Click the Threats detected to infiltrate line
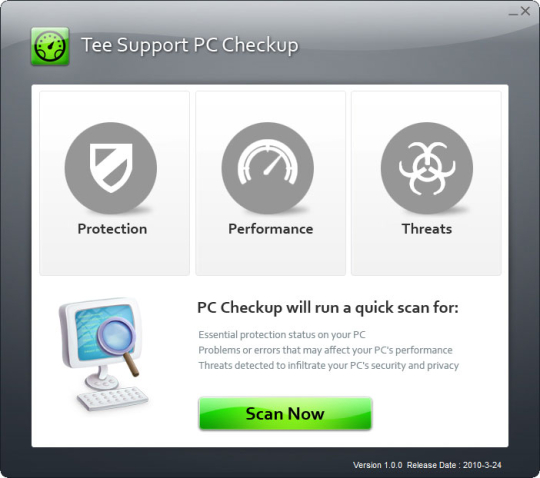Viewport: 540px width, 478px height. point(329,365)
